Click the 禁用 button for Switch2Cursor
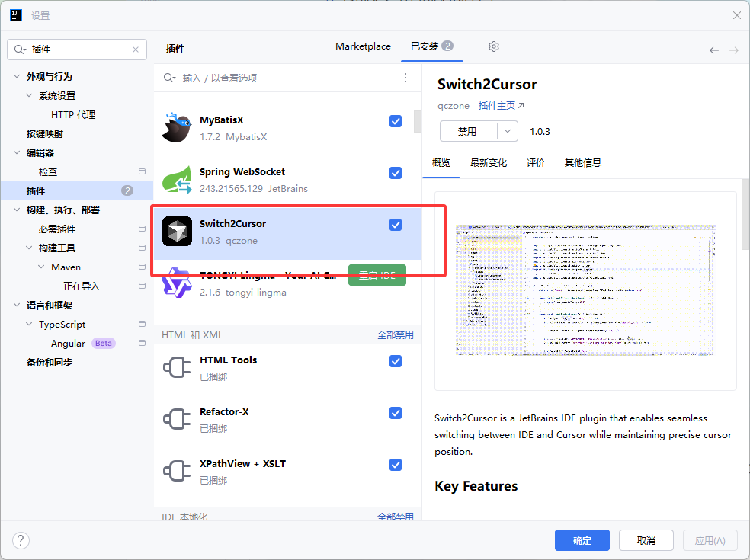This screenshot has width=750, height=560. [468, 131]
